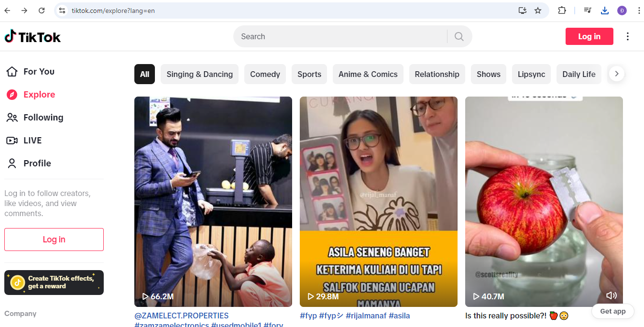Choose the Singing & Dancing category

tap(199, 74)
